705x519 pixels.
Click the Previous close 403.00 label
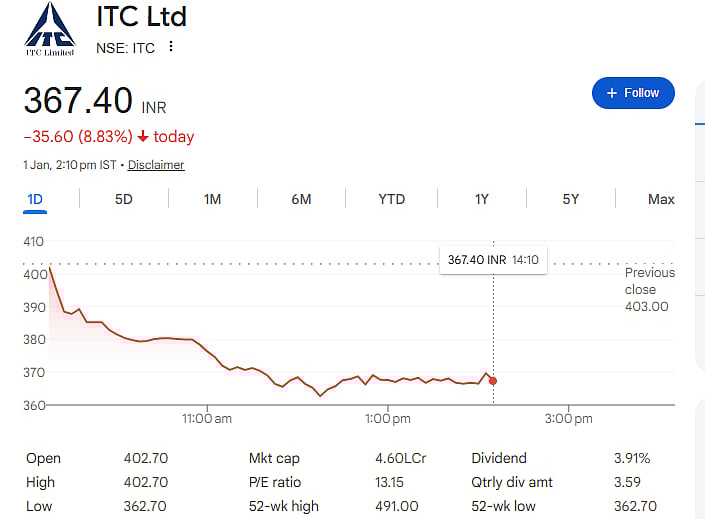649,289
